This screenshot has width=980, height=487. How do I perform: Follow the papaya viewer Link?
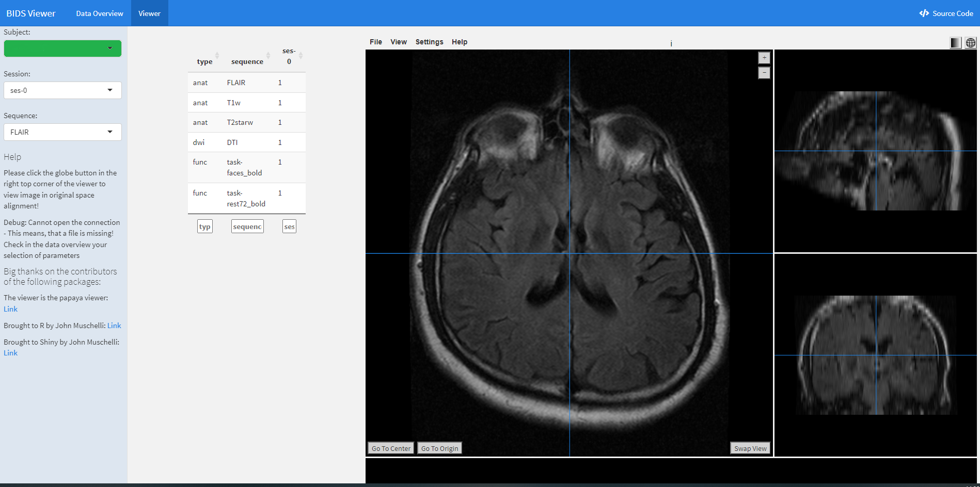11,309
